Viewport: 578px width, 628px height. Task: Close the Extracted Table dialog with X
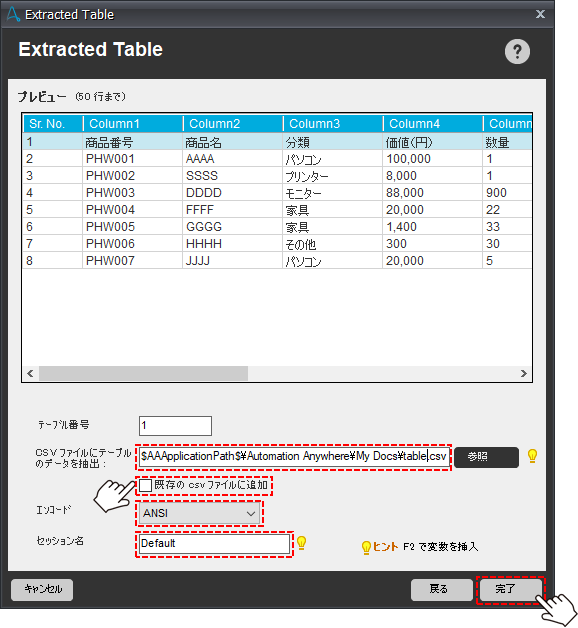click(540, 14)
